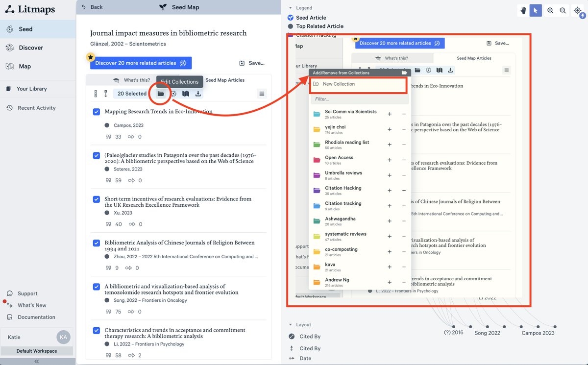This screenshot has width=588, height=365.
Task: Zoom out on the map
Action: pyautogui.click(x=563, y=10)
